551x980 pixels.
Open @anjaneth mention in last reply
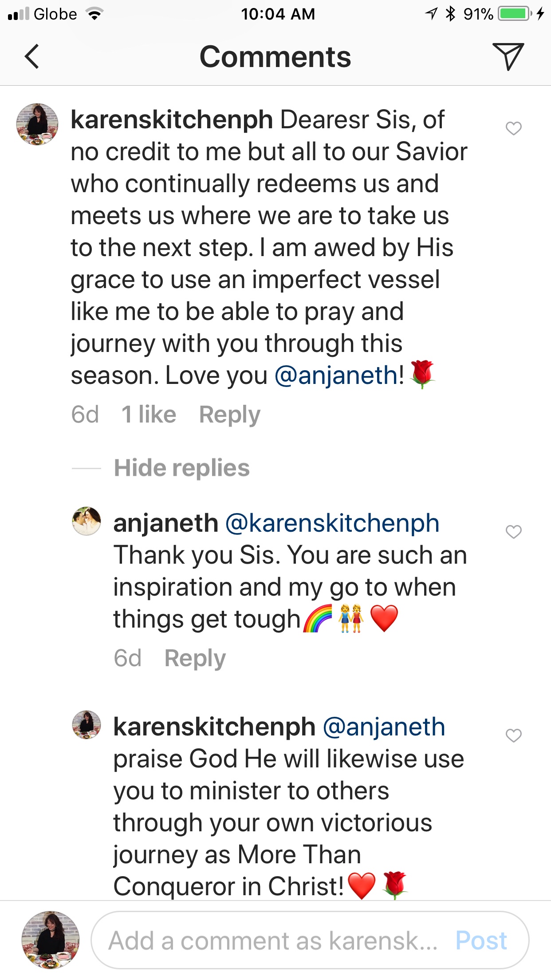point(384,727)
